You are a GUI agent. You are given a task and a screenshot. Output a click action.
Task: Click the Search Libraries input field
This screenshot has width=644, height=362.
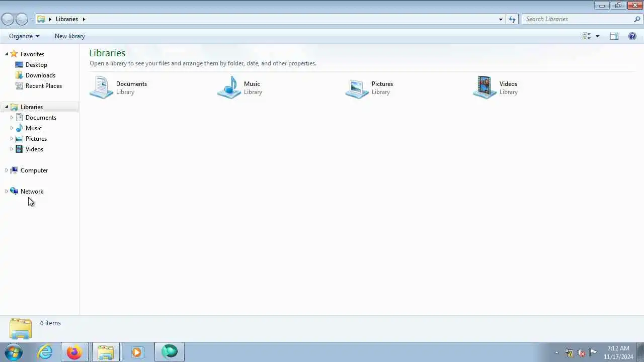(579, 19)
